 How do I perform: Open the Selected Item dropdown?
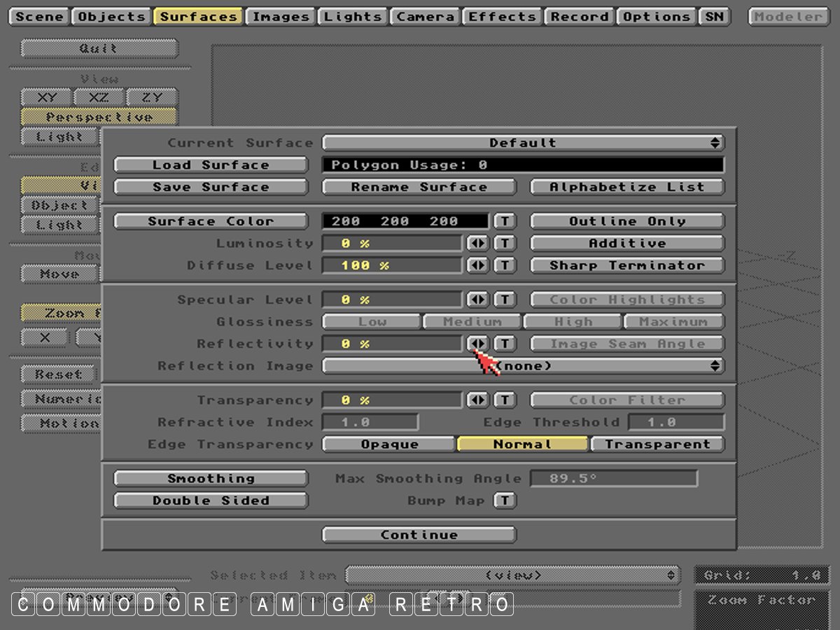click(513, 575)
